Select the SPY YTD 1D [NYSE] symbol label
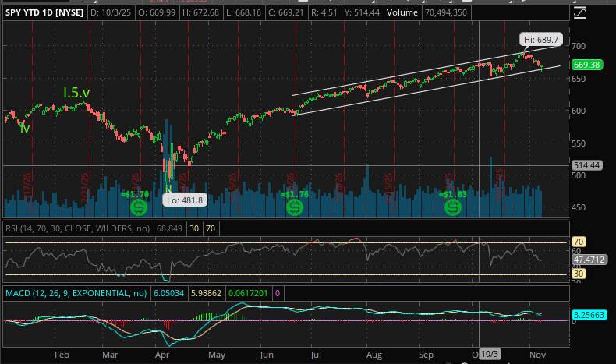The width and height of the screenshot is (616, 364). pyautogui.click(x=44, y=14)
